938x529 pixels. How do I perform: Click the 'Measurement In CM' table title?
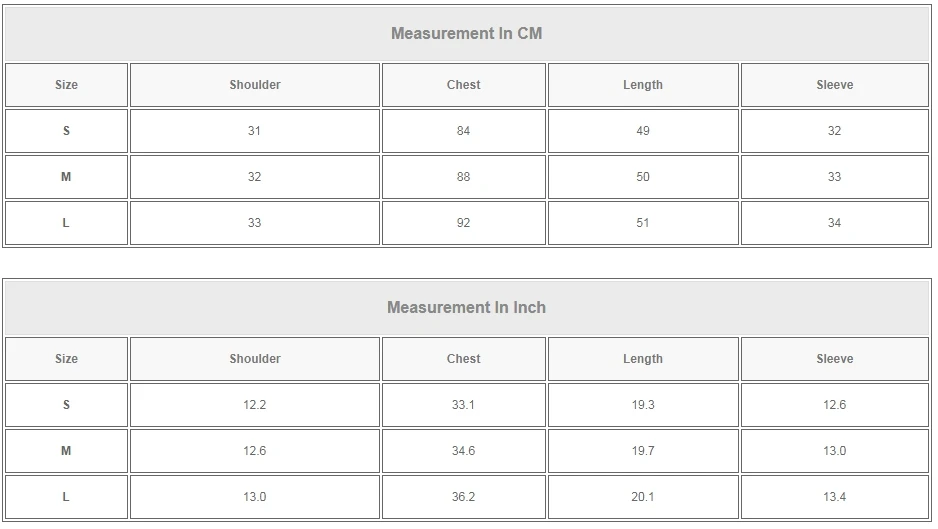click(466, 33)
